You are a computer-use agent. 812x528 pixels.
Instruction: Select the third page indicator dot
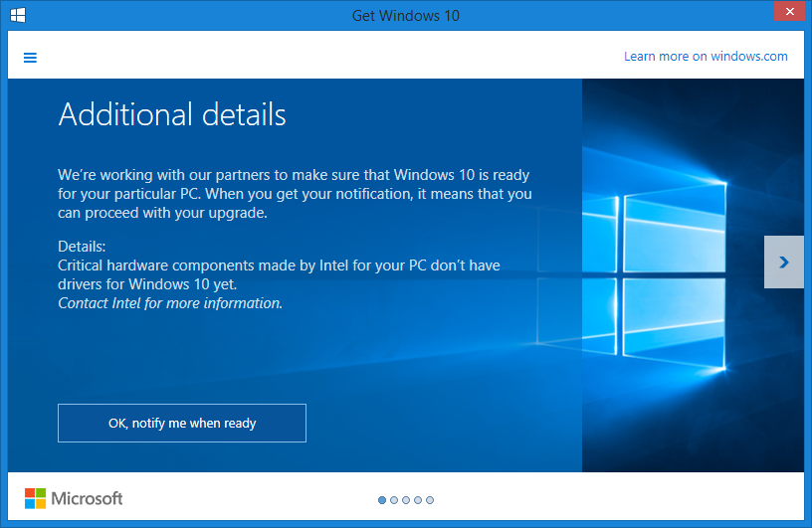[x=406, y=500]
